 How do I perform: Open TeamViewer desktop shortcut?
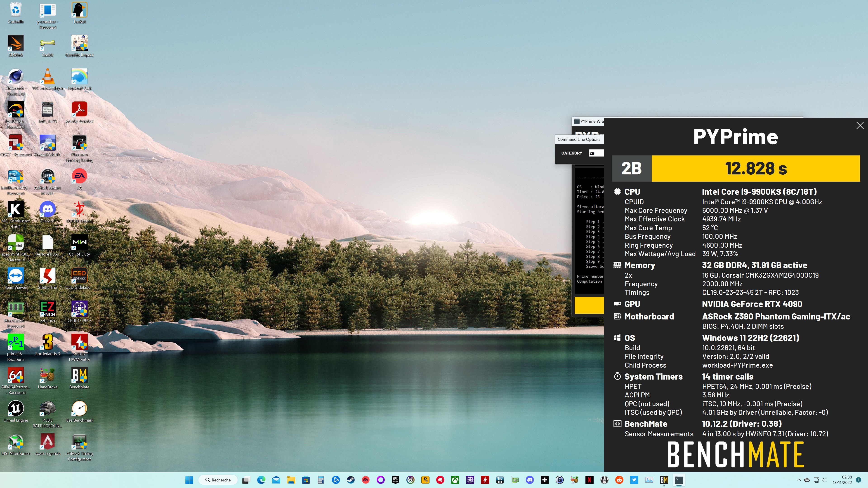[x=16, y=279]
